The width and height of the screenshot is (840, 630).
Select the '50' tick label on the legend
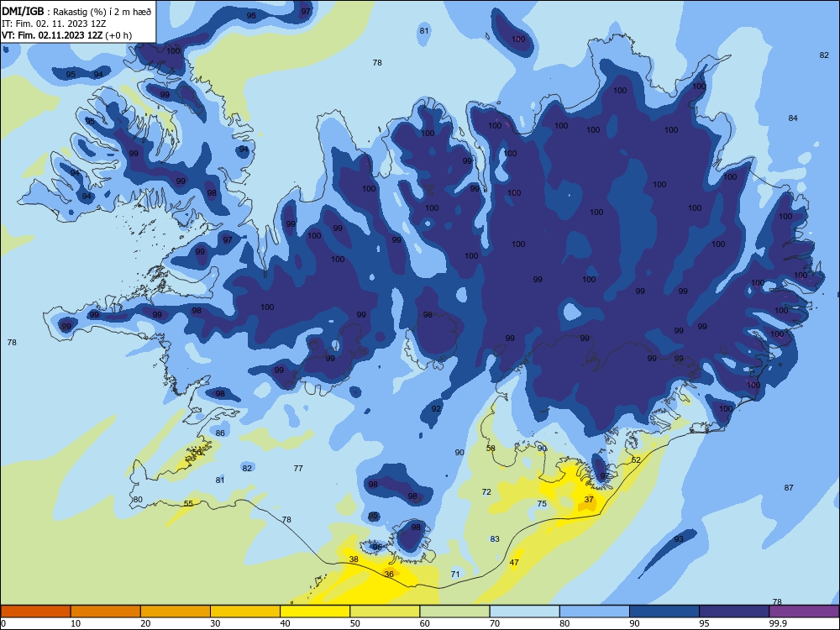(355, 623)
